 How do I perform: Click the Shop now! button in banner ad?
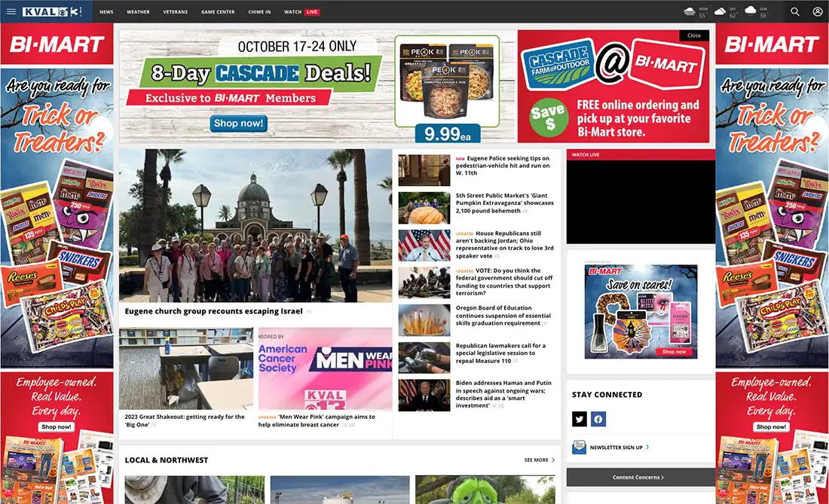pos(238,123)
